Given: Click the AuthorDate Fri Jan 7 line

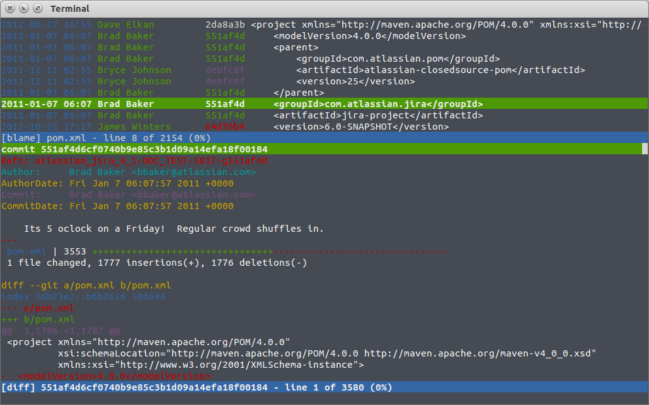Looking at the screenshot, I should (x=118, y=183).
